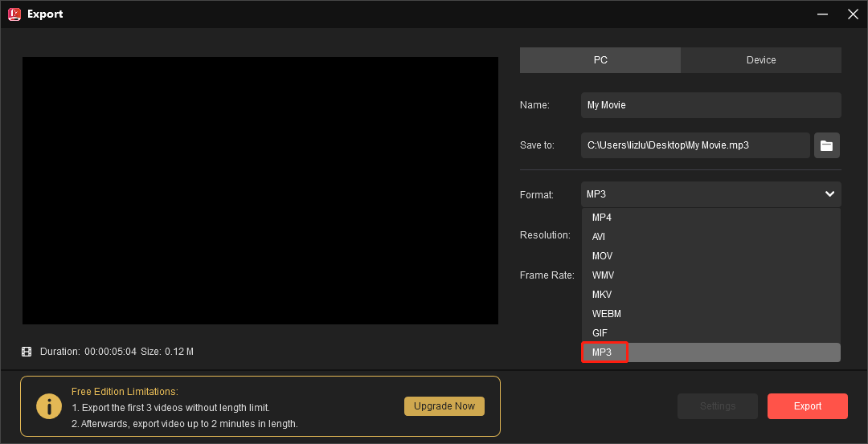Open the save location folder browser
Viewport: 868px width, 444px height.
[826, 145]
